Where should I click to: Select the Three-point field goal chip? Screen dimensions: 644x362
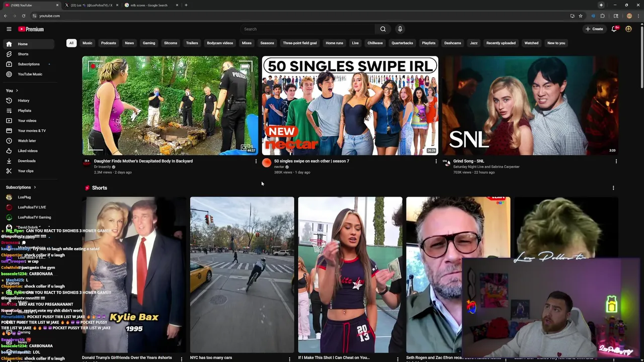[x=300, y=43]
